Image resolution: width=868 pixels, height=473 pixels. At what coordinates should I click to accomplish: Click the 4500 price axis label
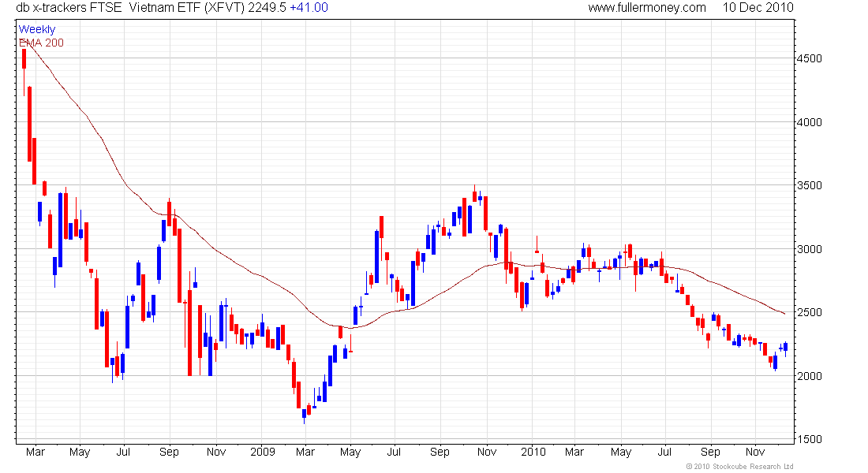810,58
